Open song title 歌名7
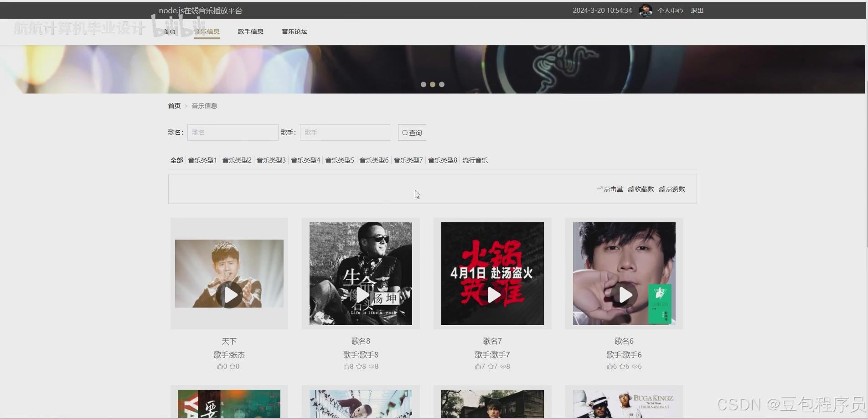This screenshot has width=868, height=419. 492,341
